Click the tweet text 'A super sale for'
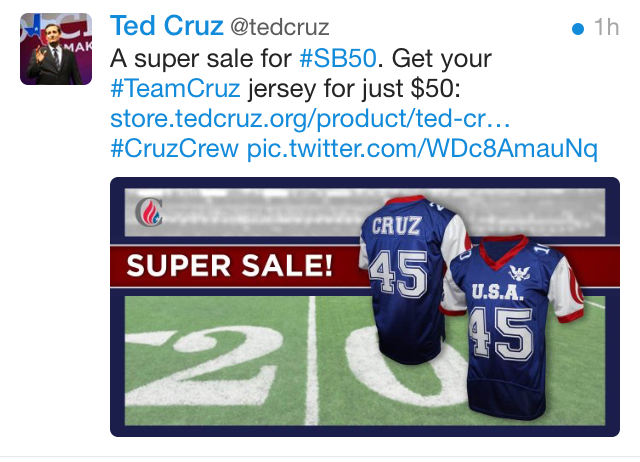 click(x=200, y=58)
